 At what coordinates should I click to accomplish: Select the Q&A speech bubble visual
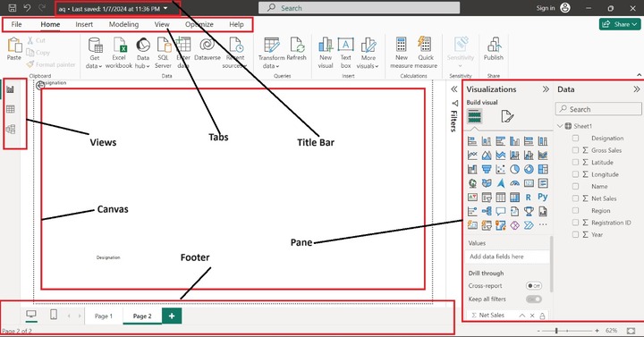(x=500, y=211)
